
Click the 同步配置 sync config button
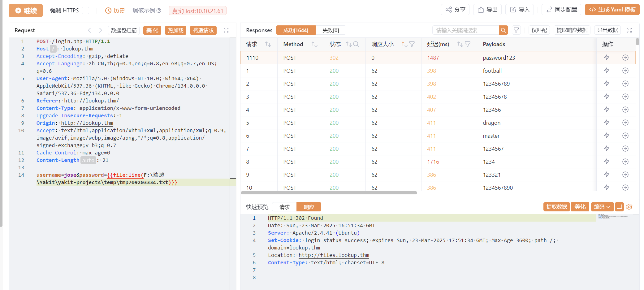click(561, 10)
